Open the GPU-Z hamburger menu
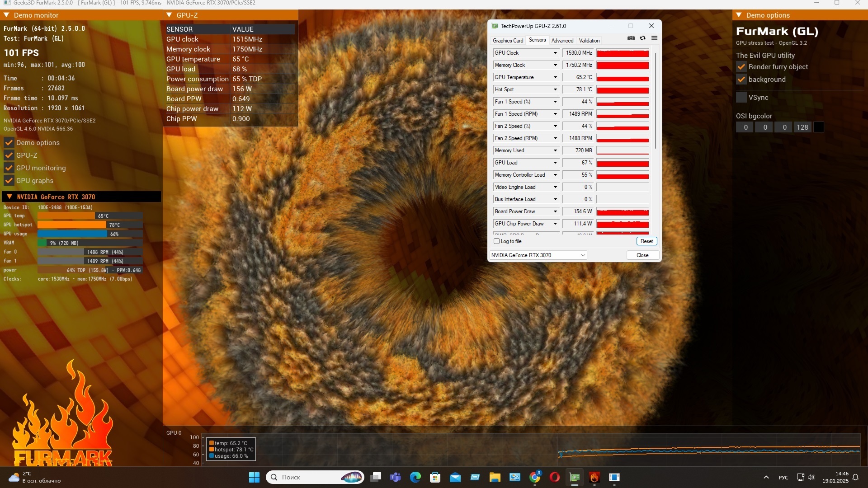The image size is (868, 488). [654, 38]
